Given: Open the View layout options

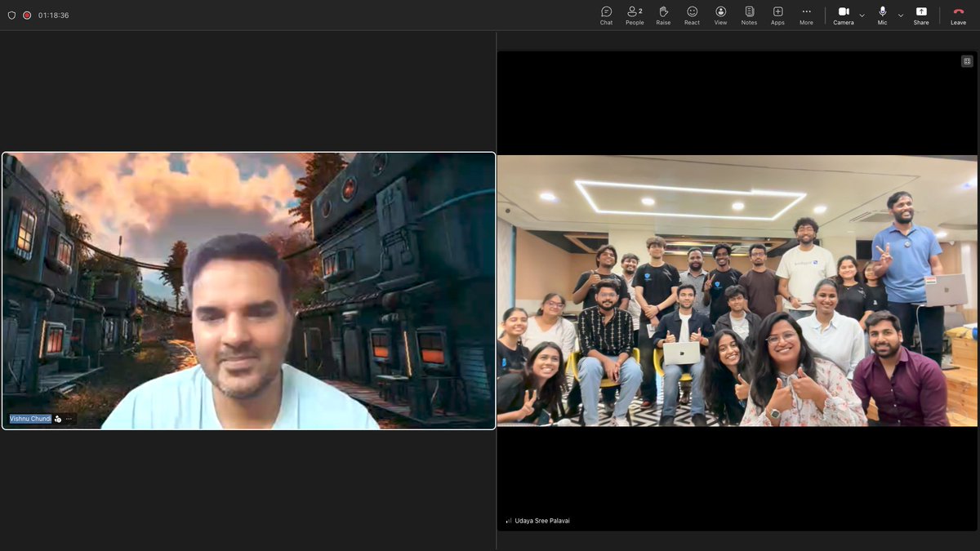Looking at the screenshot, I should [x=720, y=15].
